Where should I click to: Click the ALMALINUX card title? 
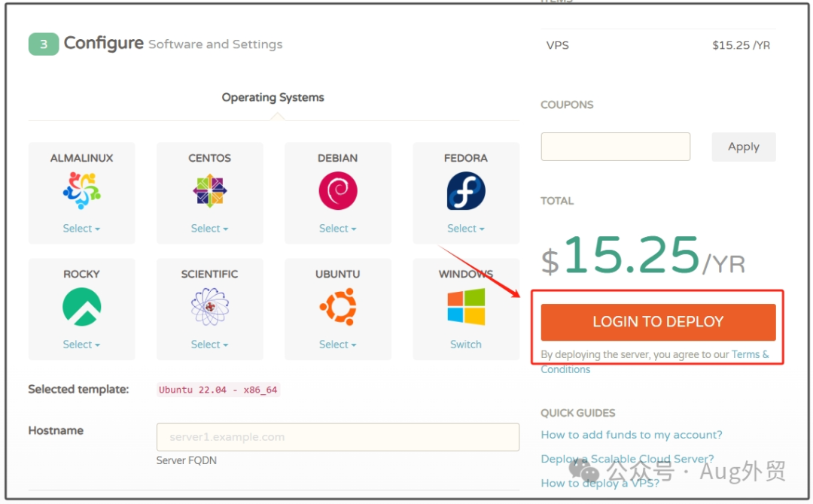pos(81,158)
